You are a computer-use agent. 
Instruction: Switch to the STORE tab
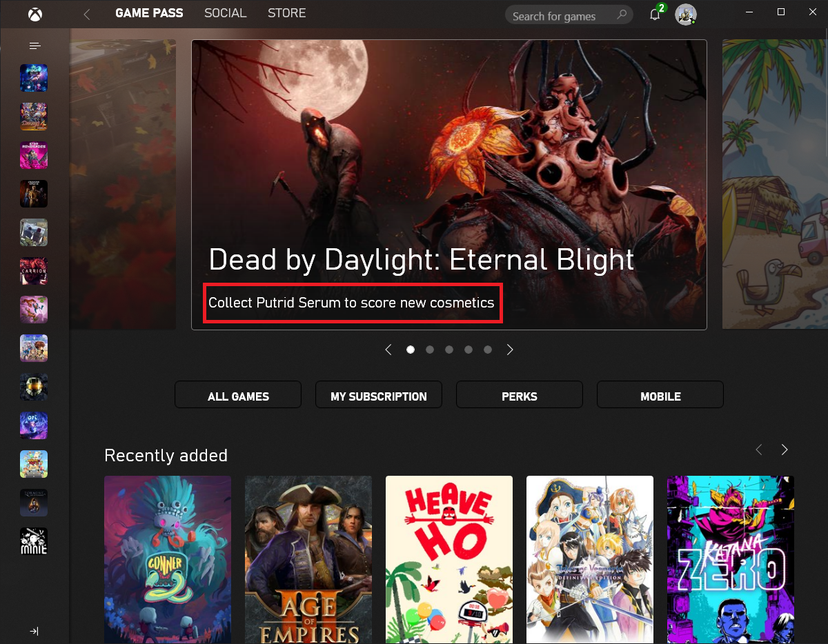pos(286,13)
